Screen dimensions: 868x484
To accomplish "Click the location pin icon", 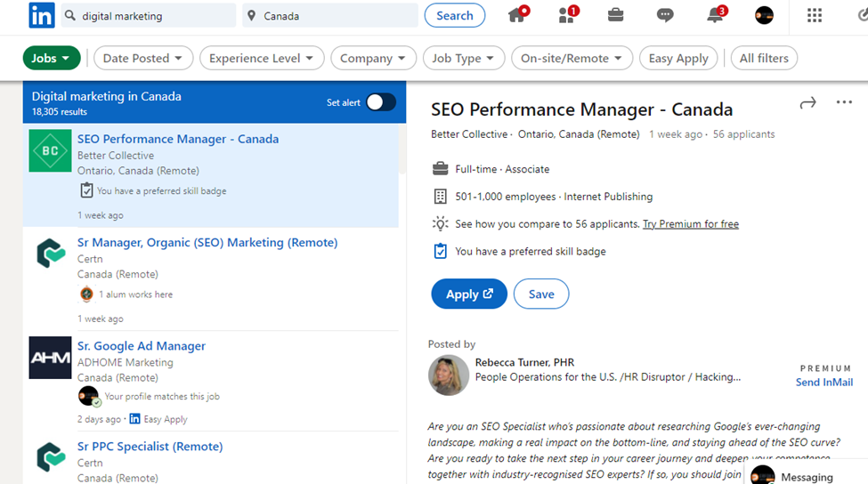I will coord(252,15).
